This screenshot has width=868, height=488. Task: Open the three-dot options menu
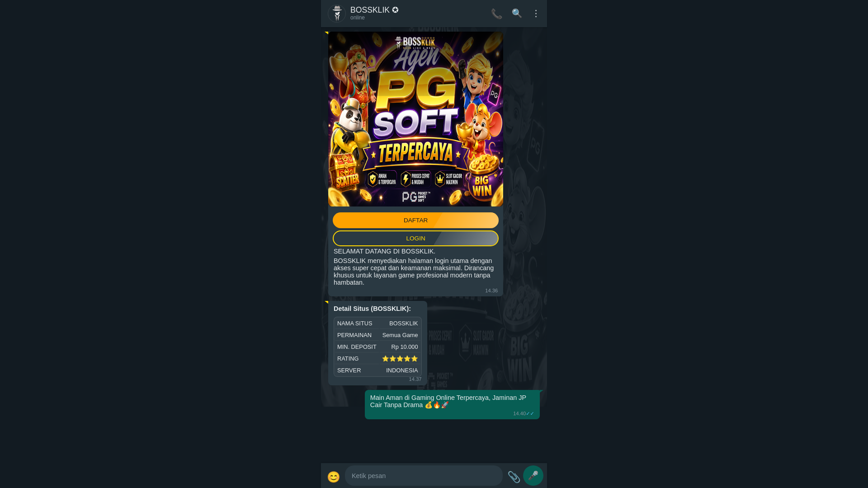(536, 13)
